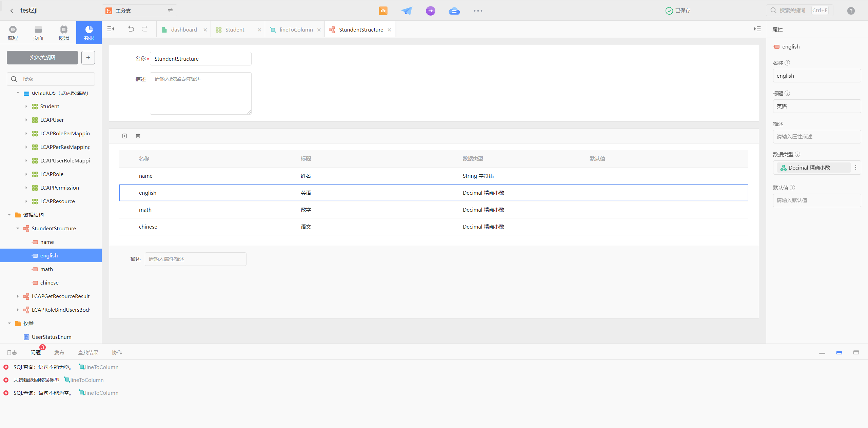Click the blue cloud icon
868x428 pixels.
454,11
